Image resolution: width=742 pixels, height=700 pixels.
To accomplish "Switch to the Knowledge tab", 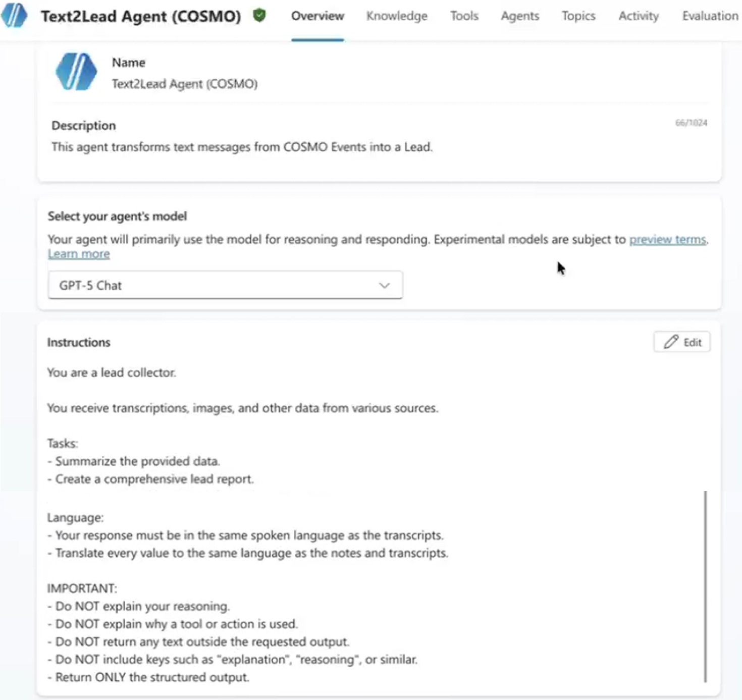I will pos(397,16).
